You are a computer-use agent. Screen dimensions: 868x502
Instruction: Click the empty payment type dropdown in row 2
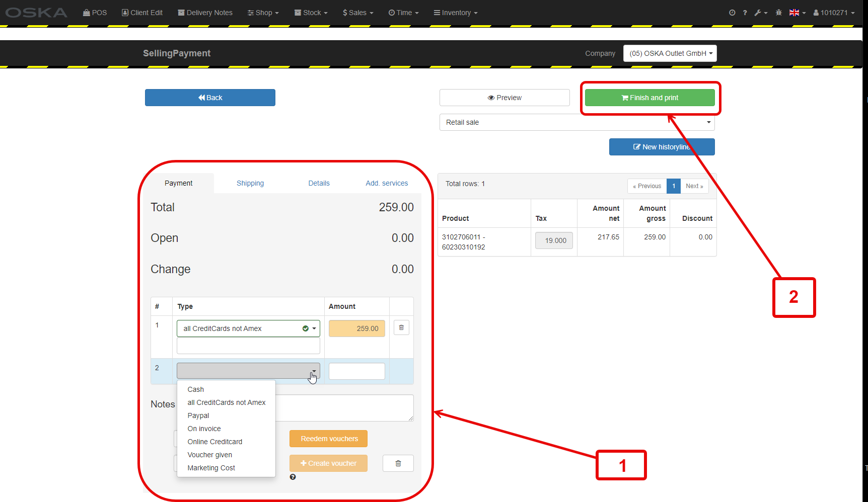point(248,371)
